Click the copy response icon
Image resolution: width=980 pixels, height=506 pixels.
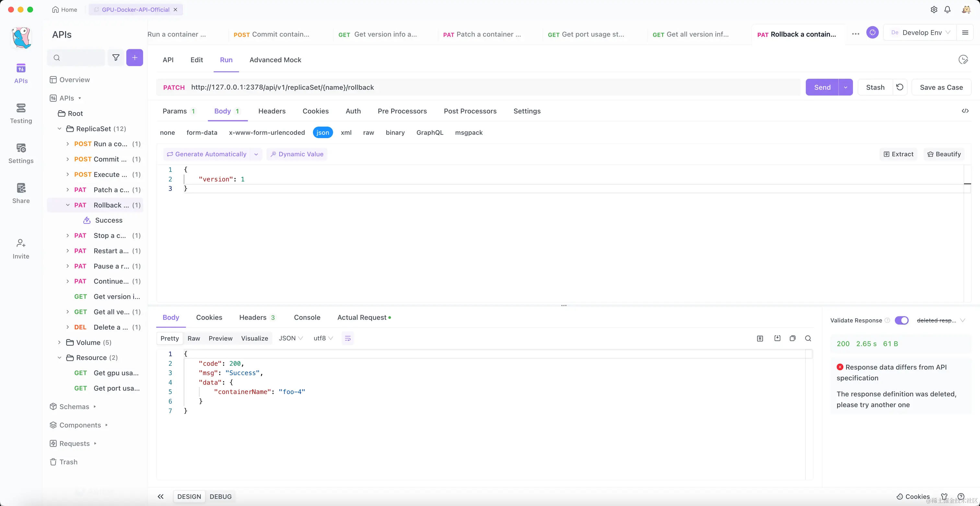click(x=792, y=338)
